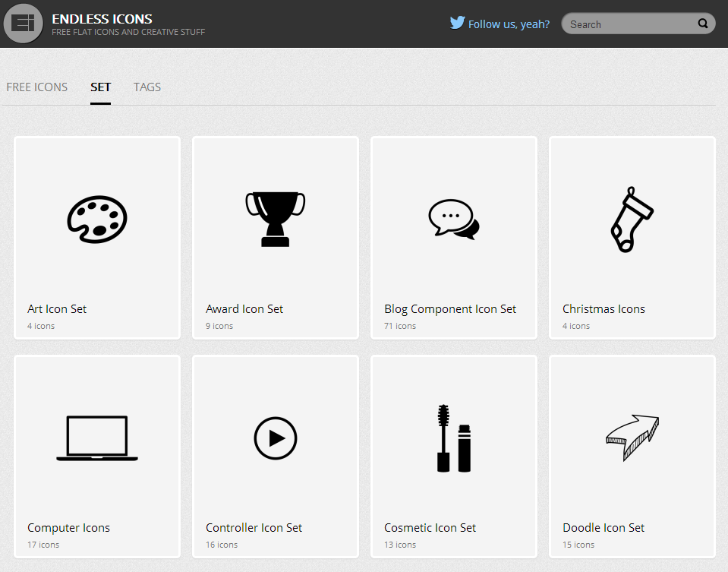This screenshot has height=572, width=728.
Task: Open the Christmas stocking icon
Action: pos(632,220)
